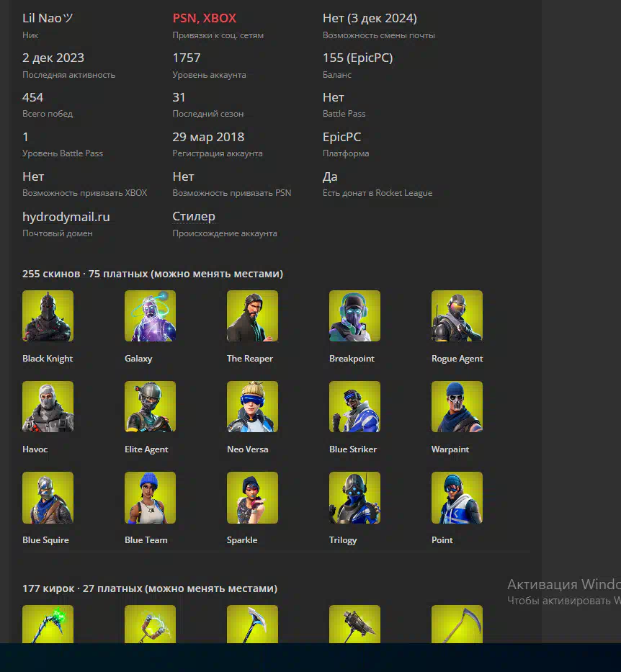Select the Breakpoint name label

coord(352,359)
